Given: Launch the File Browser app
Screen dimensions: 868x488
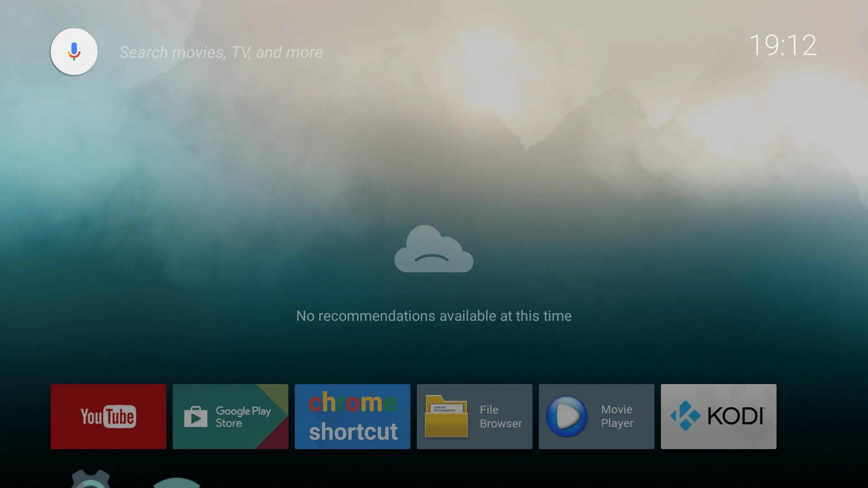Looking at the screenshot, I should (x=474, y=416).
